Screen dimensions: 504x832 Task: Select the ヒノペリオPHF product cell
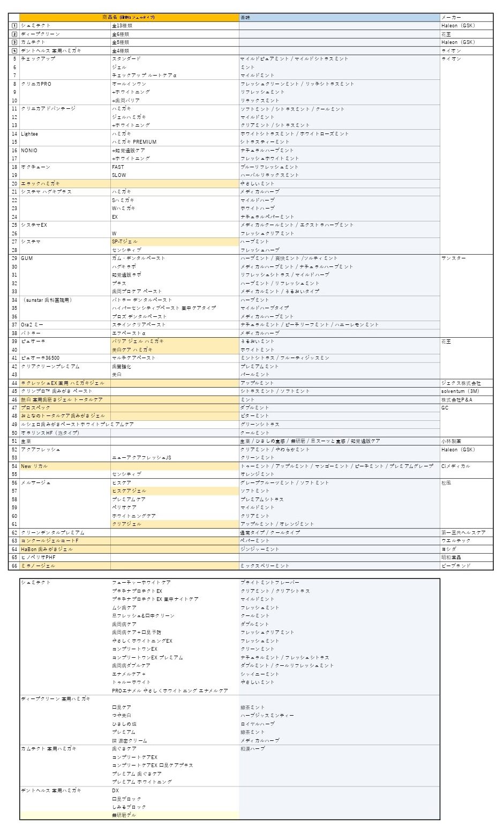(x=65, y=558)
